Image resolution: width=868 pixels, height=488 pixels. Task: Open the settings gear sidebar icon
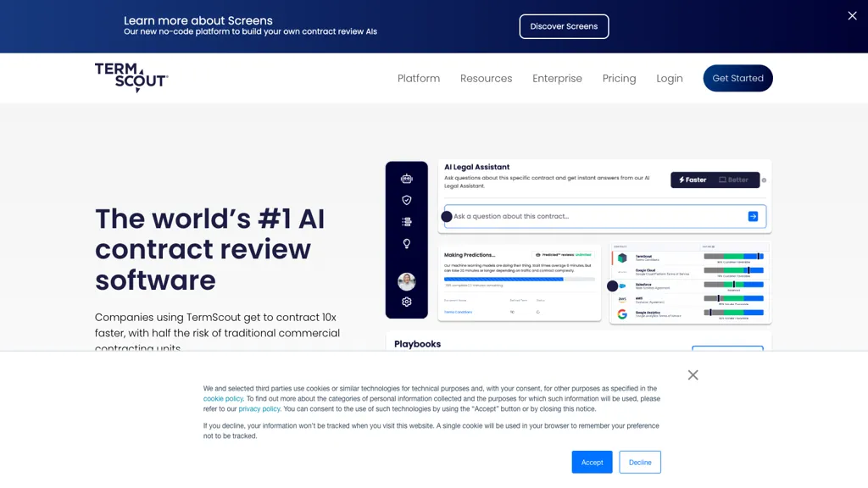coord(406,302)
